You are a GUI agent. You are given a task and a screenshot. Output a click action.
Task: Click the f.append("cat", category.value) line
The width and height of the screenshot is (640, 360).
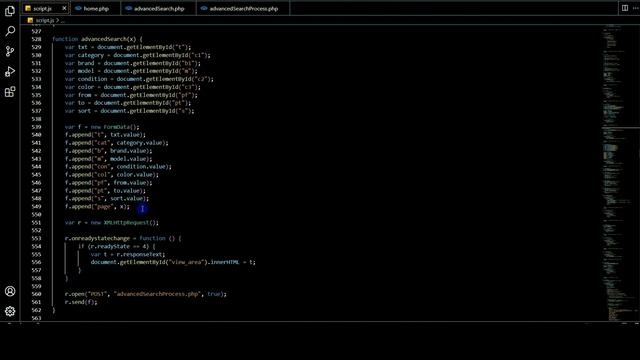(x=117, y=143)
